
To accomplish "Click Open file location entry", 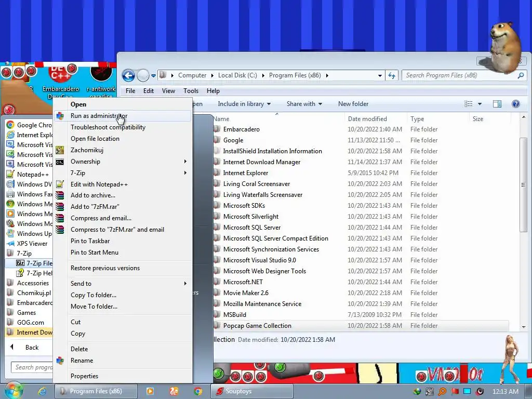I will point(95,139).
